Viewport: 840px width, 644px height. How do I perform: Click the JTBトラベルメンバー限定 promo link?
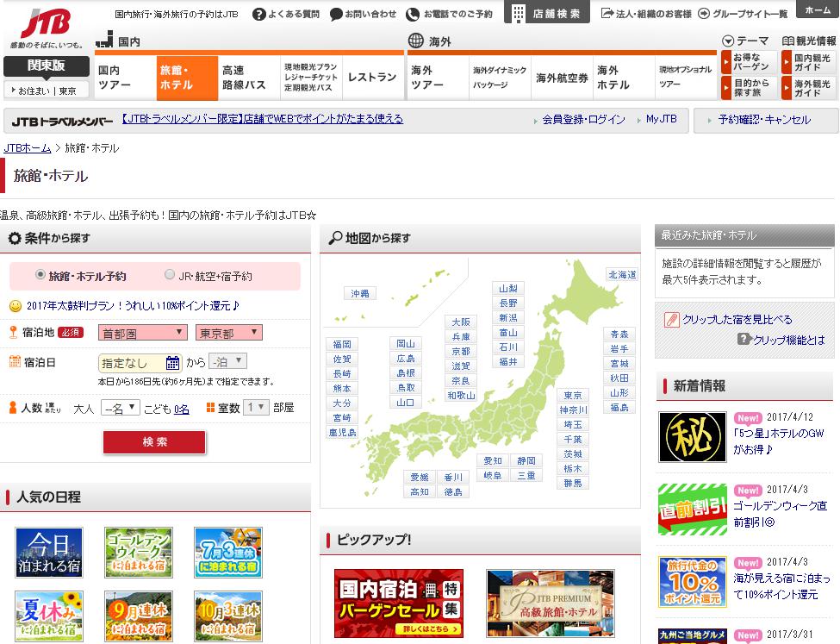point(263,118)
